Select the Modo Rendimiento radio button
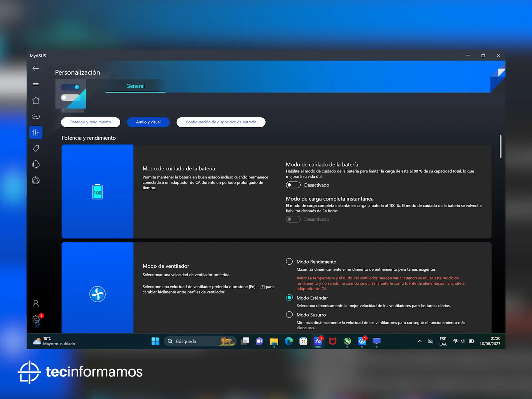532x399 pixels. coord(289,262)
